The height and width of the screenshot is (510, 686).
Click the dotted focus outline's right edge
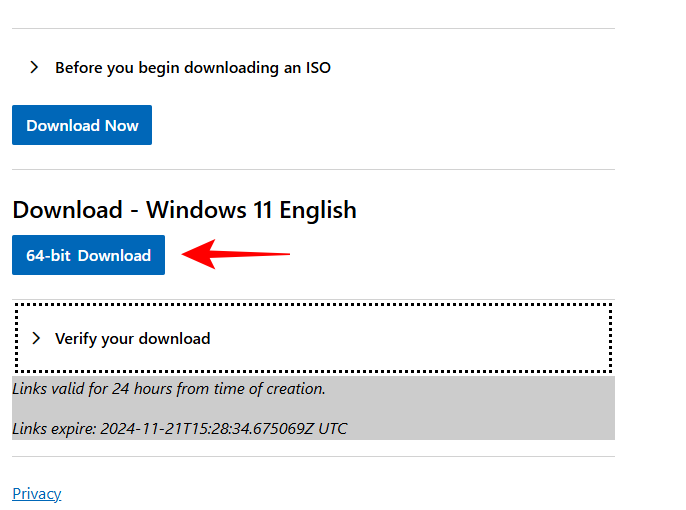(610, 338)
